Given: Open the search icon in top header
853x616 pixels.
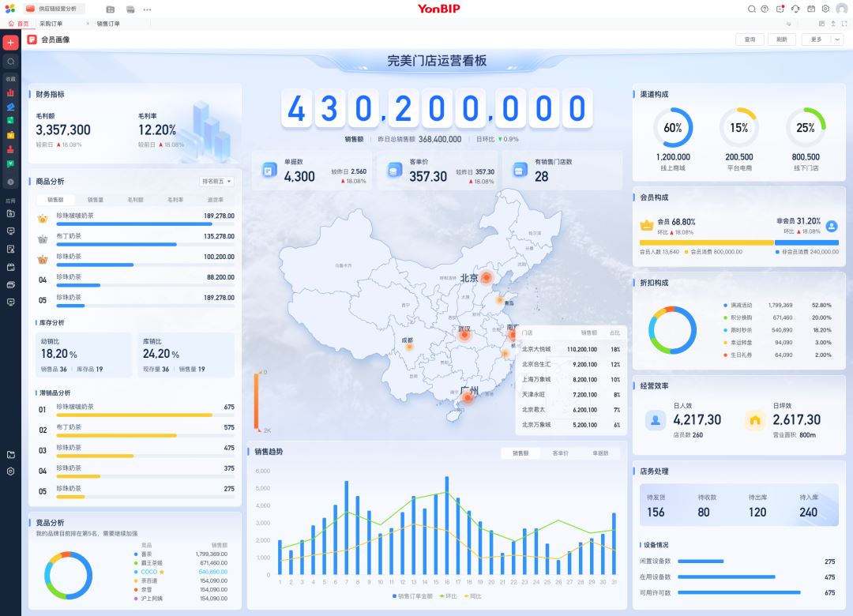Looking at the screenshot, I should (x=752, y=9).
